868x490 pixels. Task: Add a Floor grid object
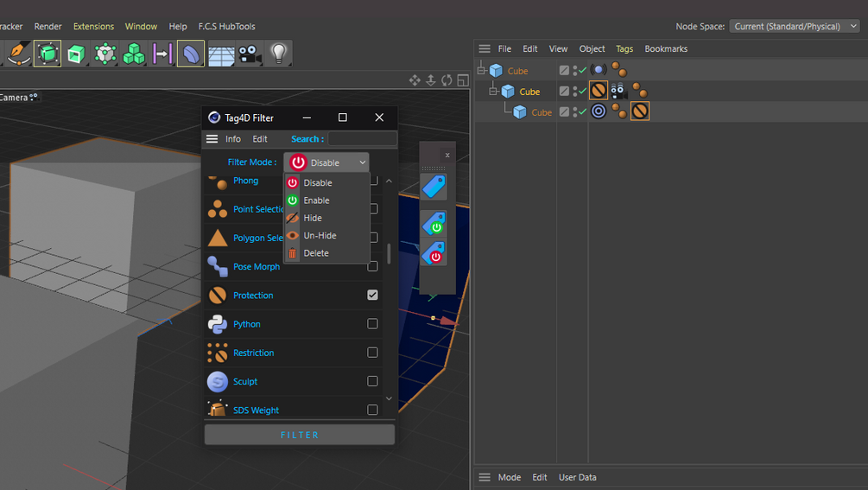click(x=221, y=54)
